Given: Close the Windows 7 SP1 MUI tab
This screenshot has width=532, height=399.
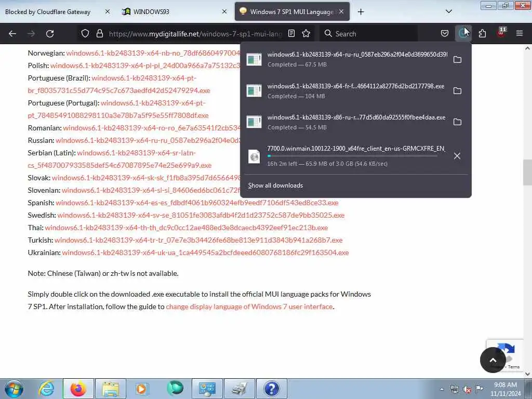Looking at the screenshot, I should tap(341, 12).
